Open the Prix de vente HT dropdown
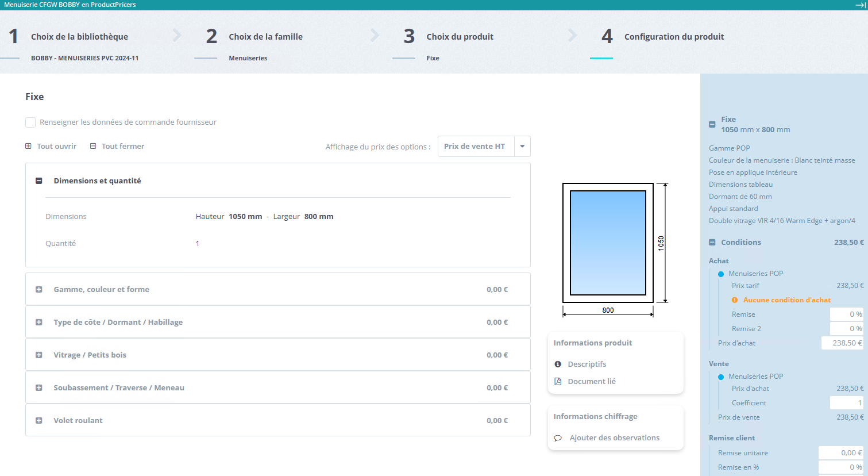This screenshot has width=868, height=476. (522, 147)
